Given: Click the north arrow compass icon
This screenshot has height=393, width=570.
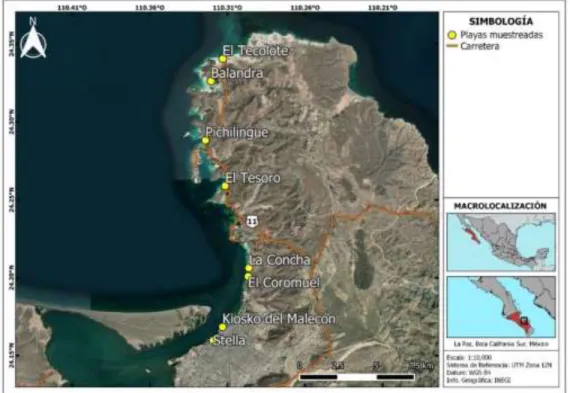Looking at the screenshot, I should (x=33, y=38).
